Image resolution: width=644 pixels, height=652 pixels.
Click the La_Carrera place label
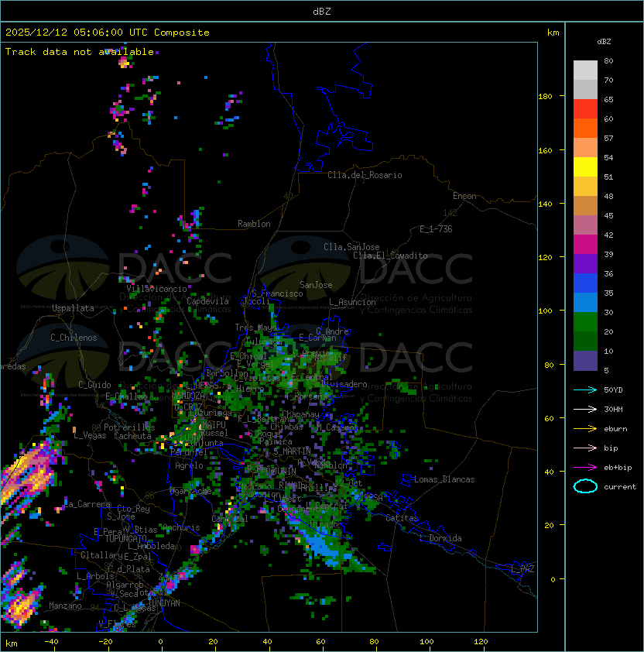tap(87, 504)
